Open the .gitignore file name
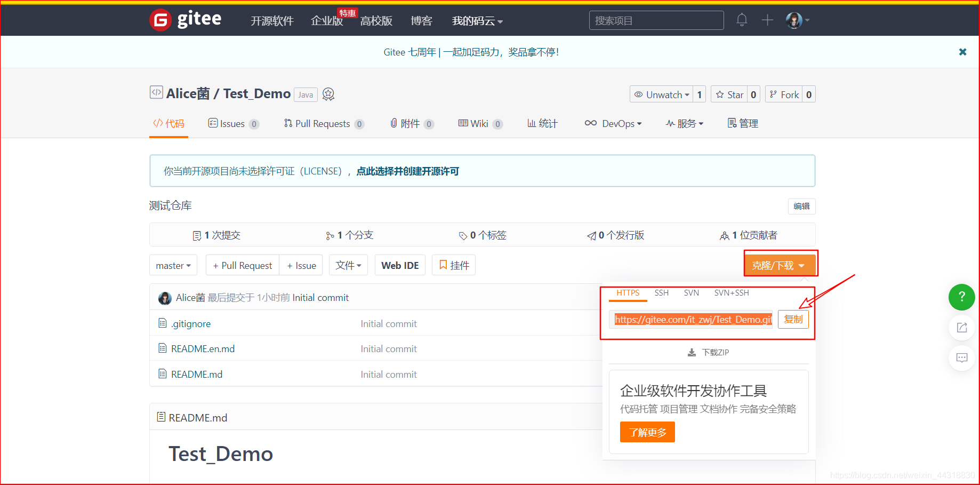The image size is (980, 485). 191,324
